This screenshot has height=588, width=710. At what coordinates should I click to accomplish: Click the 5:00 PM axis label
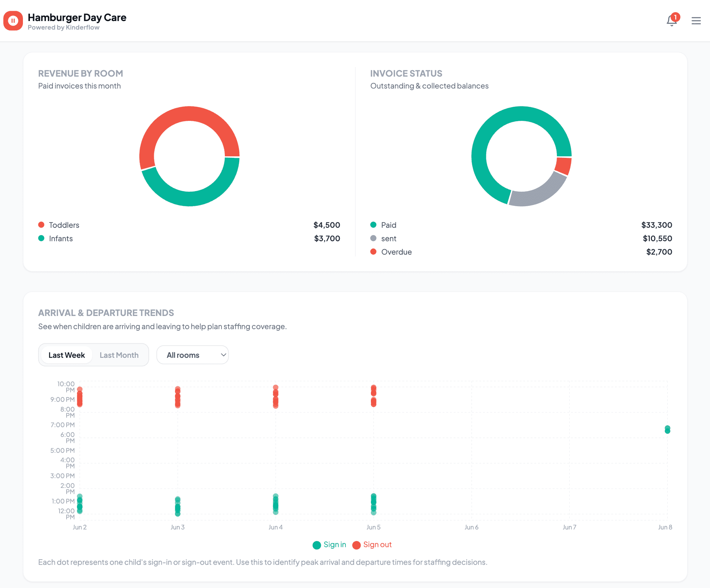(62, 451)
